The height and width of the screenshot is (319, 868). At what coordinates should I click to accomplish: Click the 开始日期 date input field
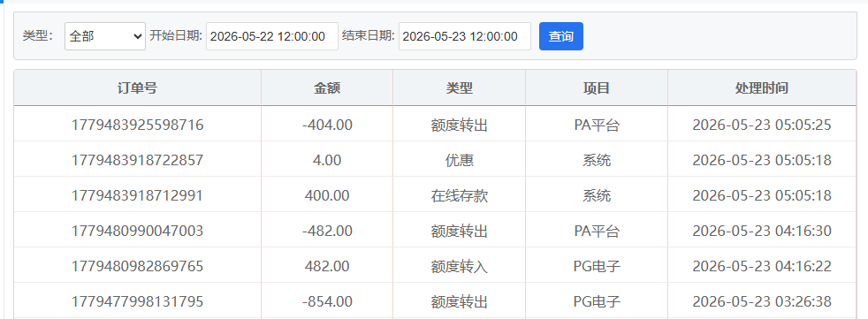tap(272, 36)
